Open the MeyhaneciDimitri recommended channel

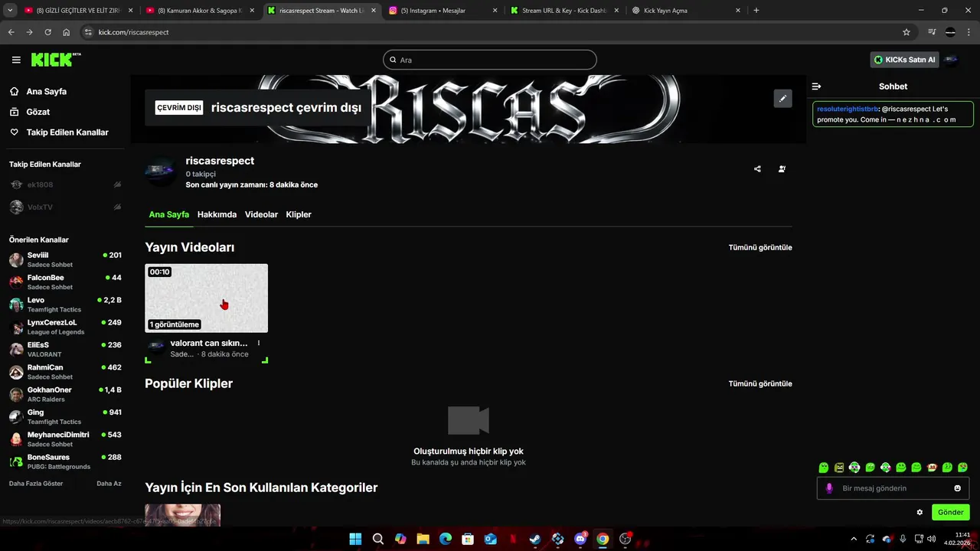coord(65,439)
